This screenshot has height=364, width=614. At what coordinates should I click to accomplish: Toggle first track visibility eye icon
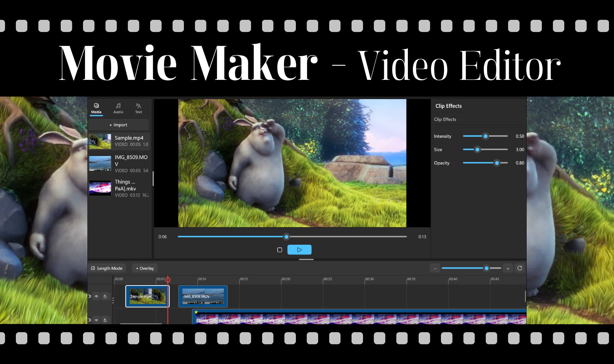[96, 297]
